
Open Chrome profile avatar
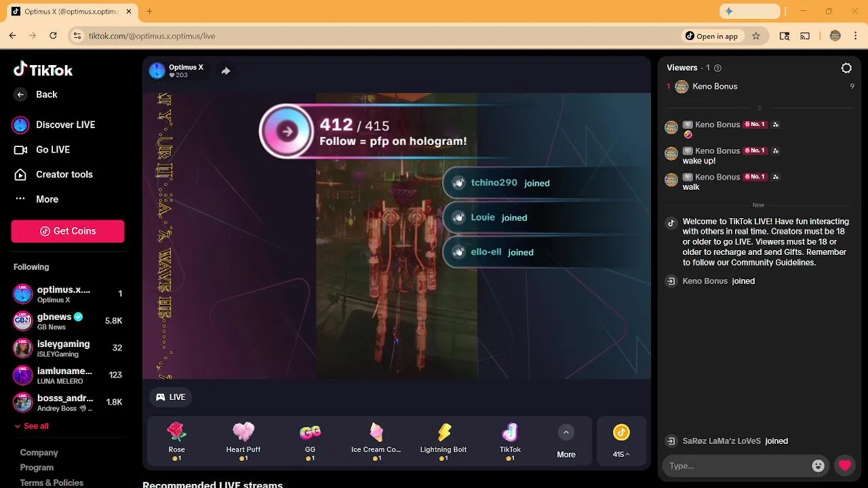point(835,36)
